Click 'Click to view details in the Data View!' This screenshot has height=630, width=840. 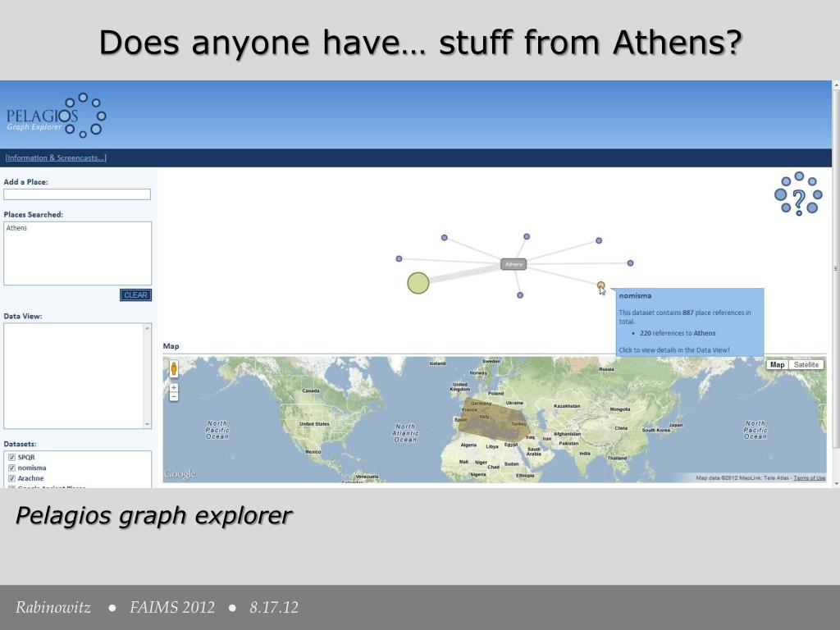pos(674,349)
